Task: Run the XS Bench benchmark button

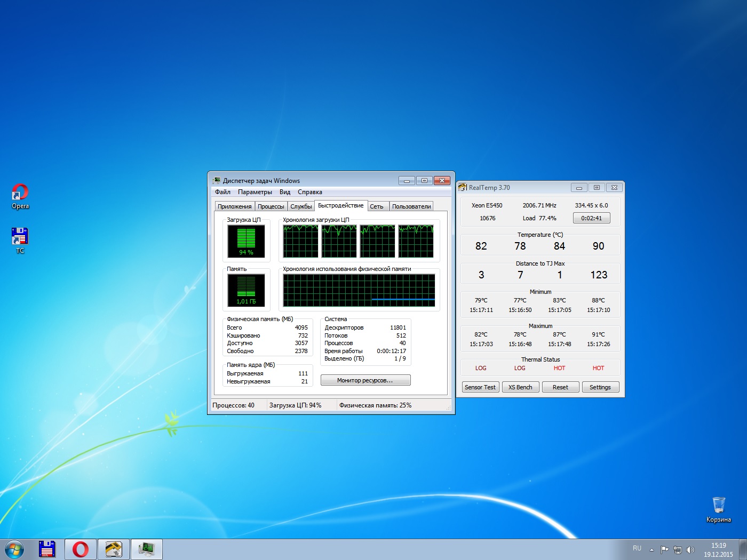Action: [x=520, y=387]
